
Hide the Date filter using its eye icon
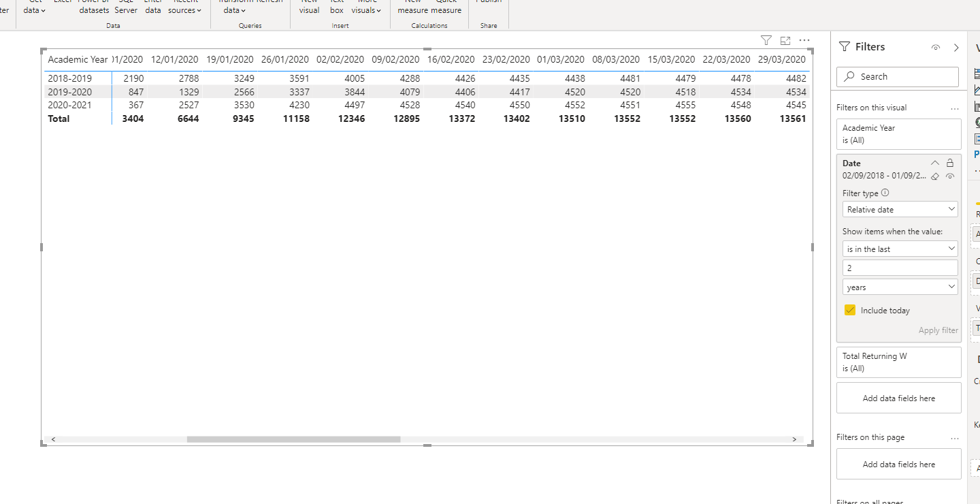pos(950,176)
